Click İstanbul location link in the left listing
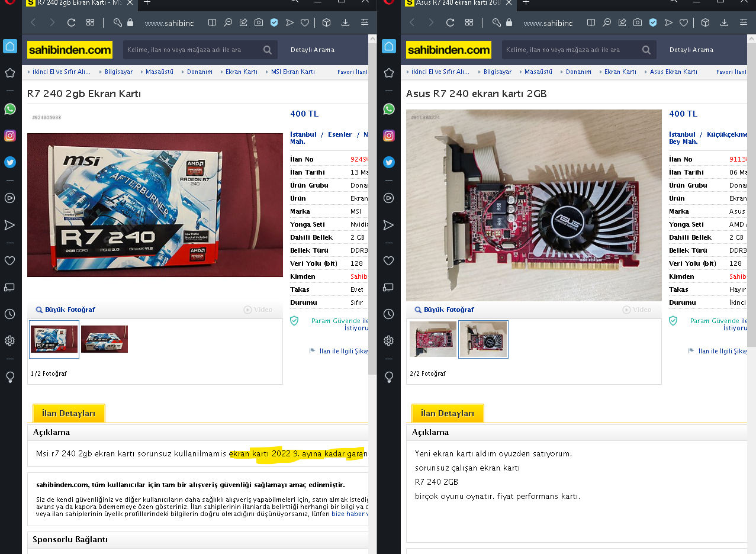The width and height of the screenshot is (756, 554). 303,134
